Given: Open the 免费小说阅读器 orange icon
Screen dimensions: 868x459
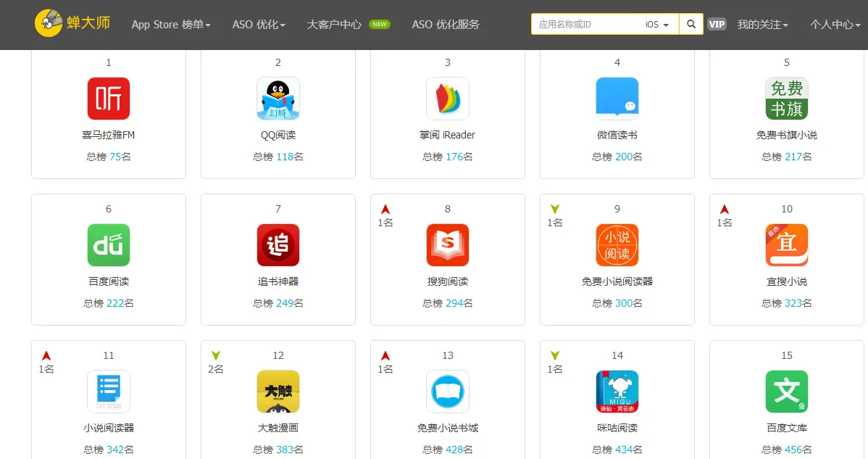Looking at the screenshot, I should pyautogui.click(x=617, y=245).
